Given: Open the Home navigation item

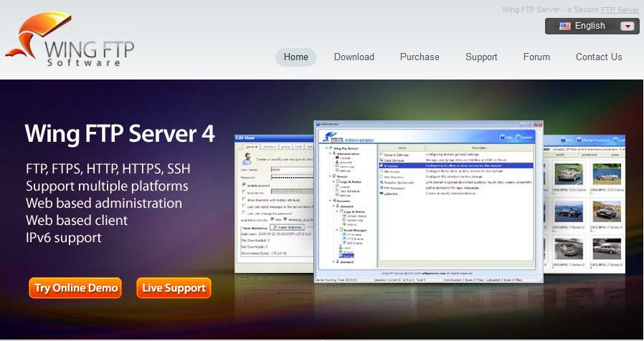Looking at the screenshot, I should pyautogui.click(x=295, y=57).
